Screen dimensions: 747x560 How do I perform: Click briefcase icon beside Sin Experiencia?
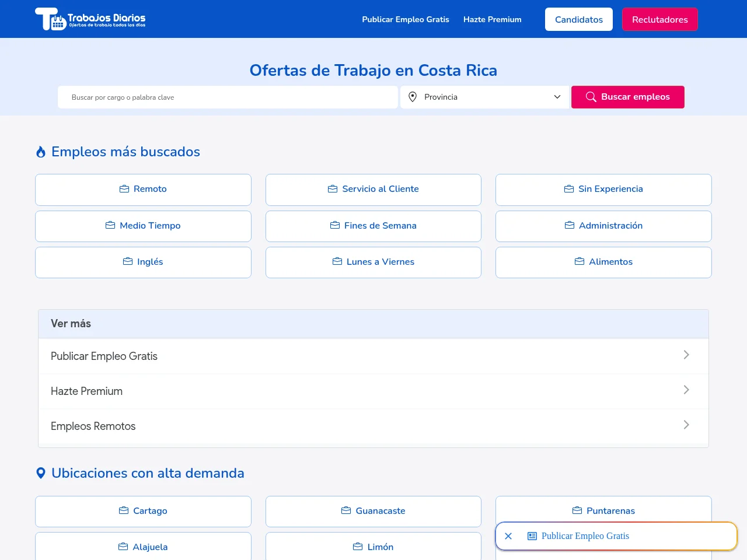pyautogui.click(x=569, y=189)
